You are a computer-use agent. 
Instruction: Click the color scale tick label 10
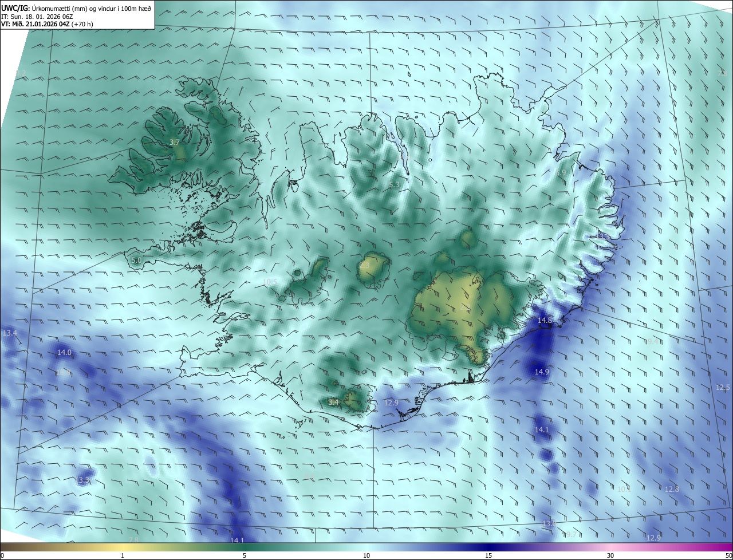(366, 555)
